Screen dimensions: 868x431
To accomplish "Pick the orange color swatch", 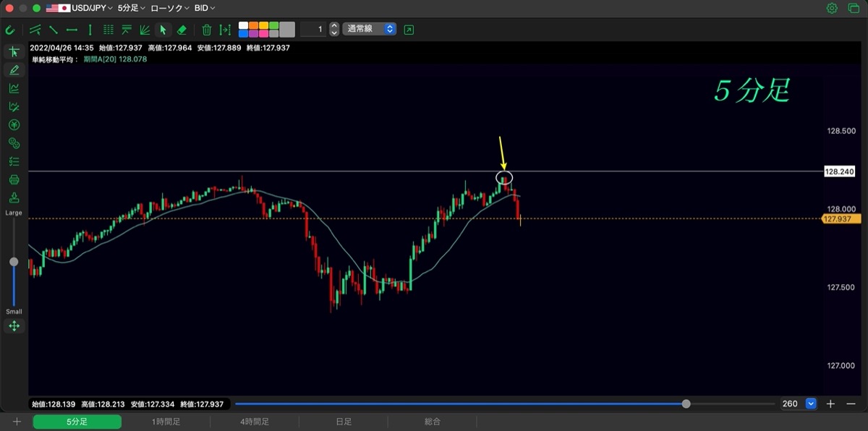I will point(253,26).
